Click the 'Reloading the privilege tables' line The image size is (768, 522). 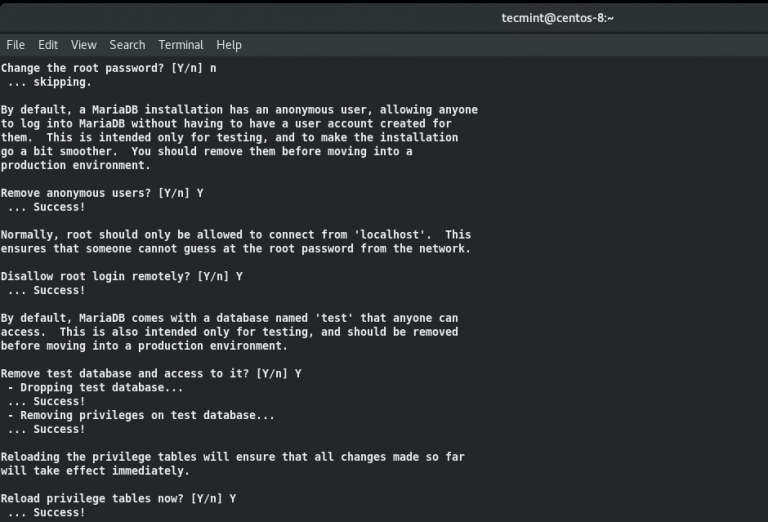click(x=232, y=457)
